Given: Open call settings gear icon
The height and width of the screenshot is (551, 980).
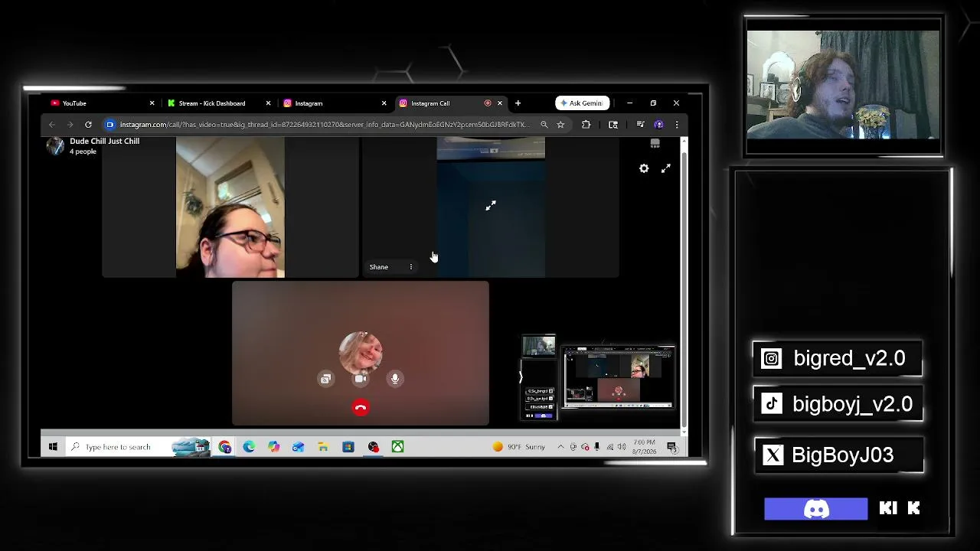Looking at the screenshot, I should [x=644, y=168].
